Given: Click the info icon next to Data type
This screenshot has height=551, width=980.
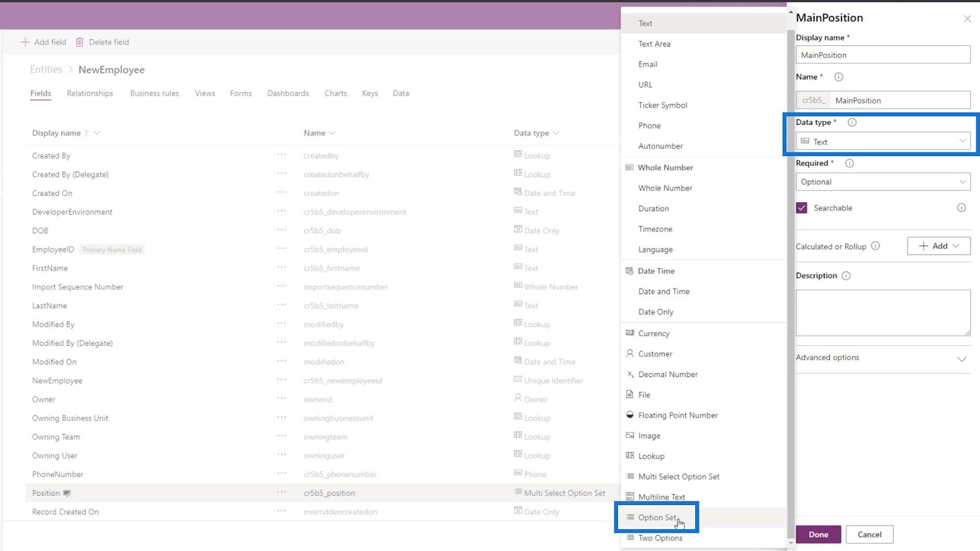Looking at the screenshot, I should pos(852,122).
